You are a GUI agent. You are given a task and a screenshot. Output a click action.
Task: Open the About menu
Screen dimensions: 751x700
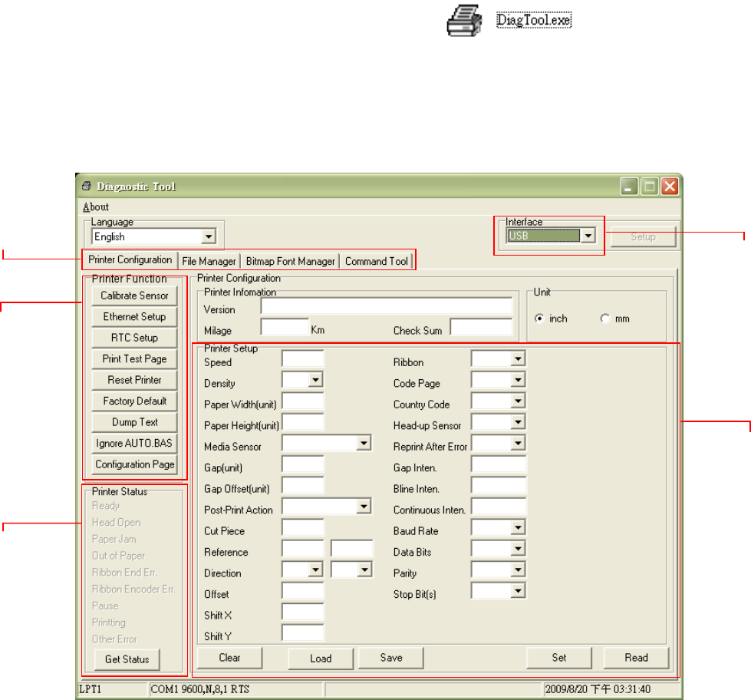(x=96, y=207)
